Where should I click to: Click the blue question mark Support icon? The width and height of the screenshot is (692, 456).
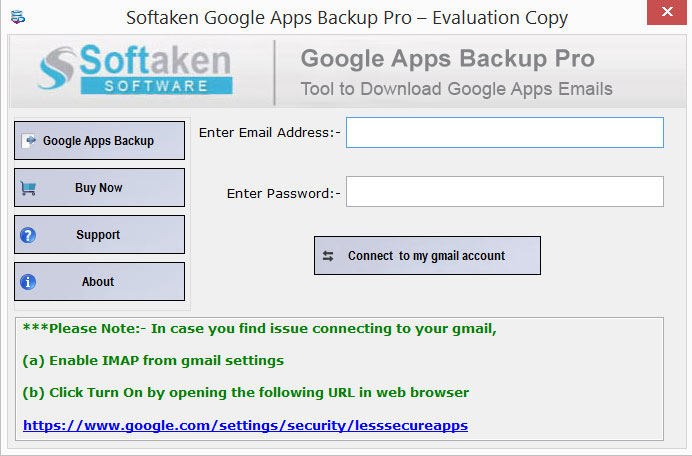[x=28, y=235]
